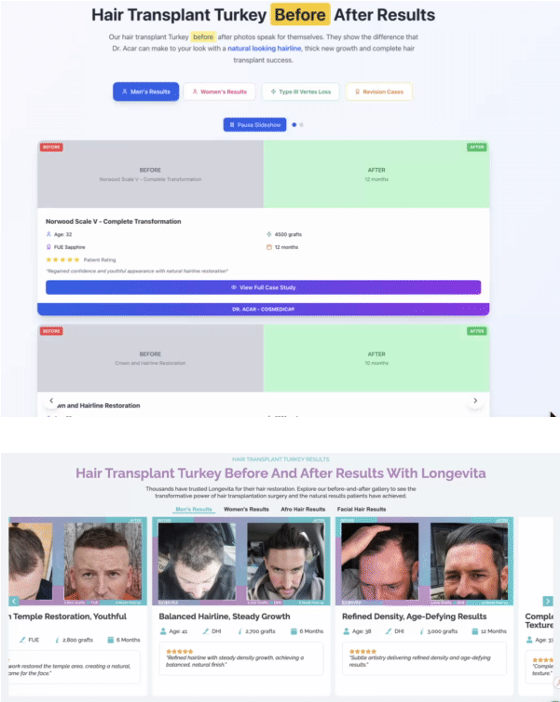Click the highlighted Before word in main heading

[300, 15]
